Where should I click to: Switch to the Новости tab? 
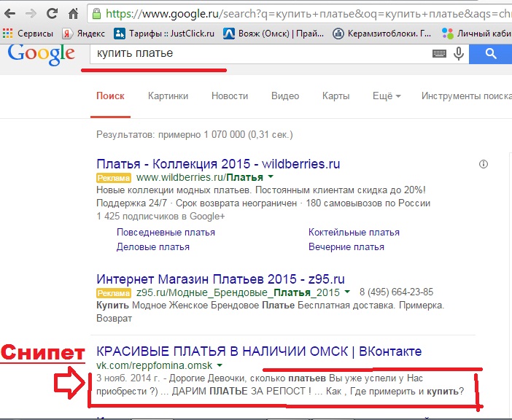click(x=230, y=96)
